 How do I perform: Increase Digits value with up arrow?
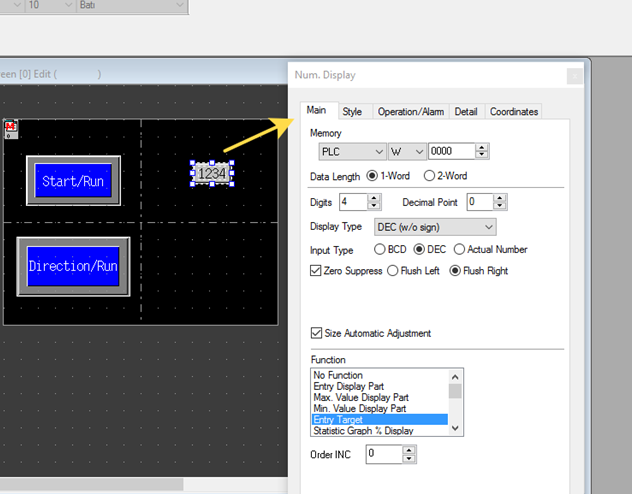[361, 197]
